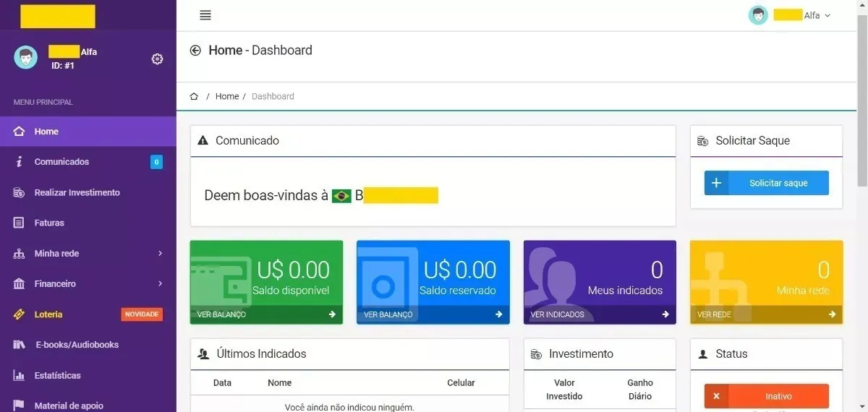868x412 pixels.
Task: Click the Celular column header
Action: [461, 383]
